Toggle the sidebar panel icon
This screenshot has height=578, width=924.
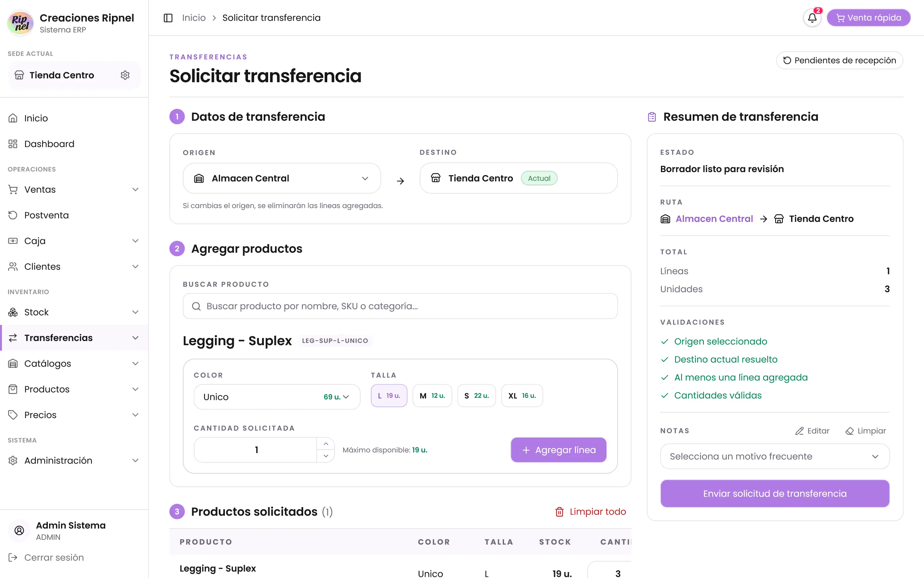pyautogui.click(x=168, y=18)
